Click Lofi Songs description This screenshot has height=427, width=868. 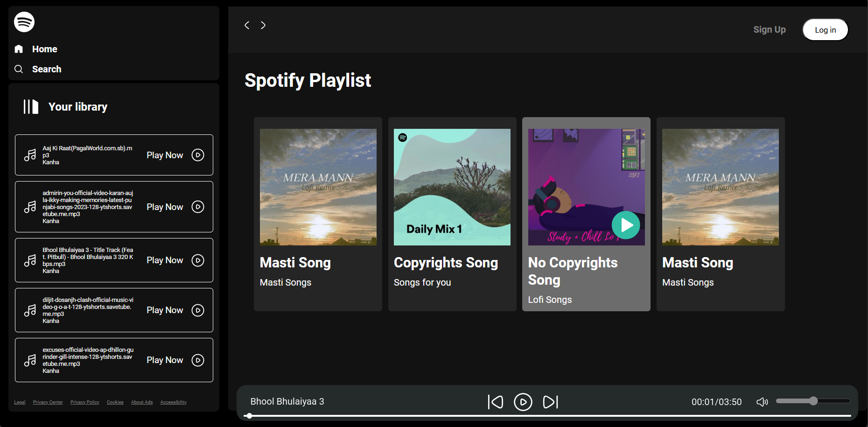point(550,300)
